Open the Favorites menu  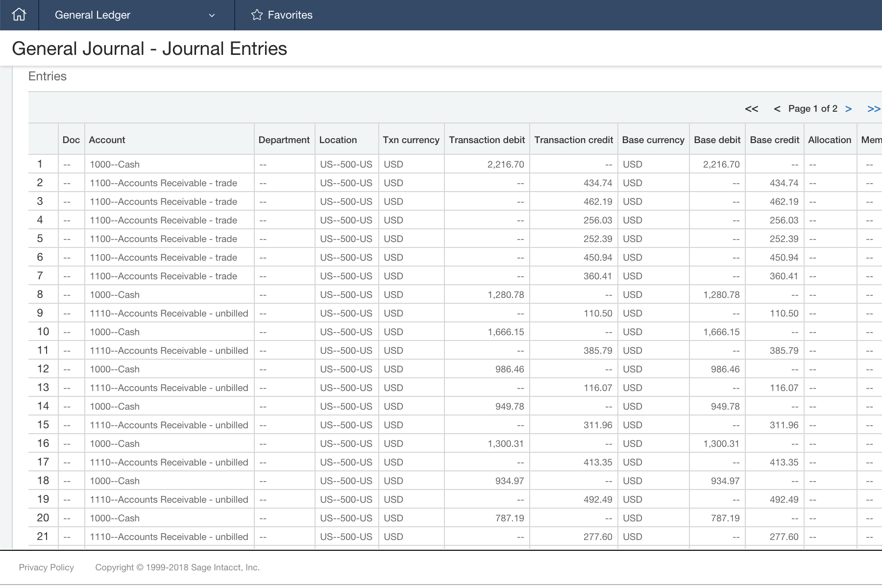282,15
